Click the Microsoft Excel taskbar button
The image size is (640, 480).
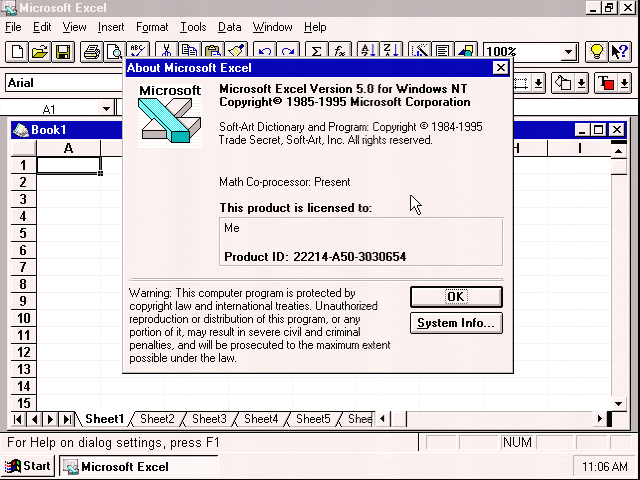[x=139, y=467]
